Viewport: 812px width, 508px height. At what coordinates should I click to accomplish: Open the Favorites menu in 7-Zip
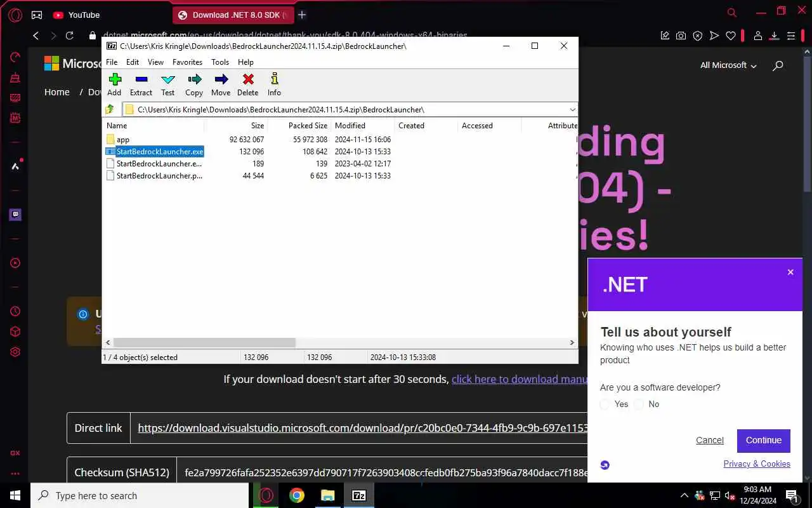pos(187,62)
